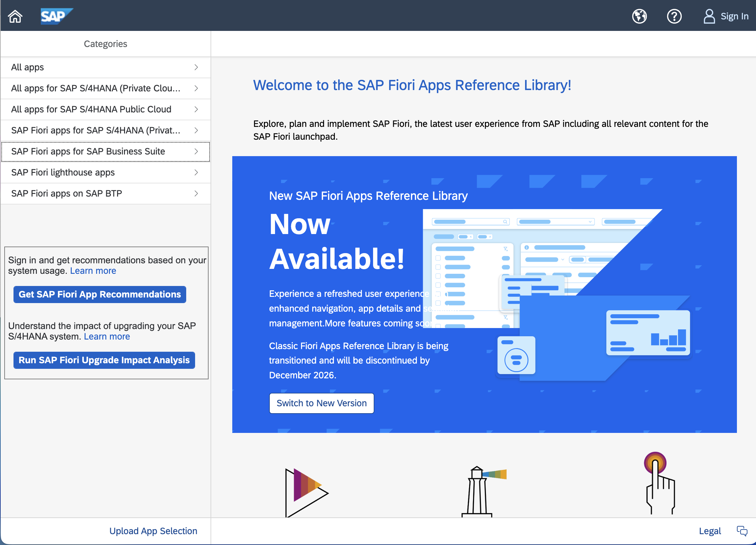The image size is (756, 545).
Task: Expand chevron for SAP Fiori apps on SAP BTP
Action: point(196,193)
